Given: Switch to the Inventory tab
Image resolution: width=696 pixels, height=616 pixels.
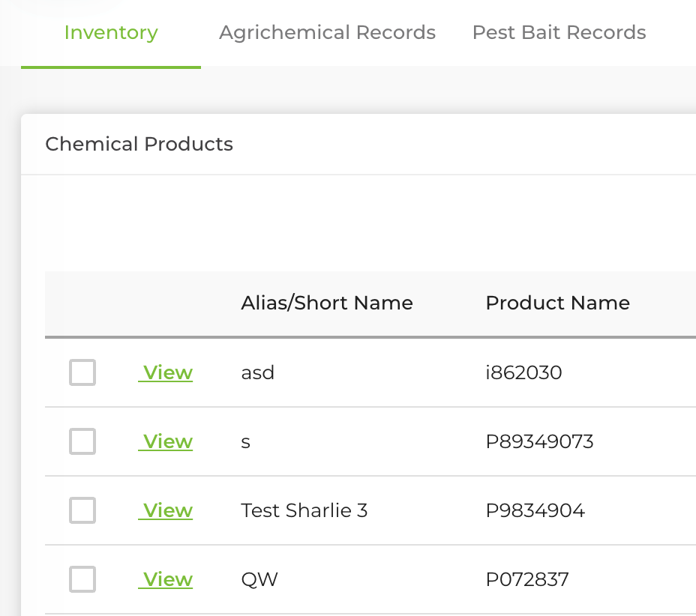Looking at the screenshot, I should (111, 33).
